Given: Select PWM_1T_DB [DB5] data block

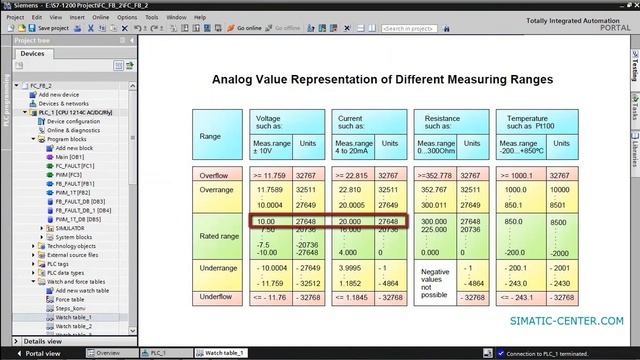Looking at the screenshot, I should click(x=78, y=219).
